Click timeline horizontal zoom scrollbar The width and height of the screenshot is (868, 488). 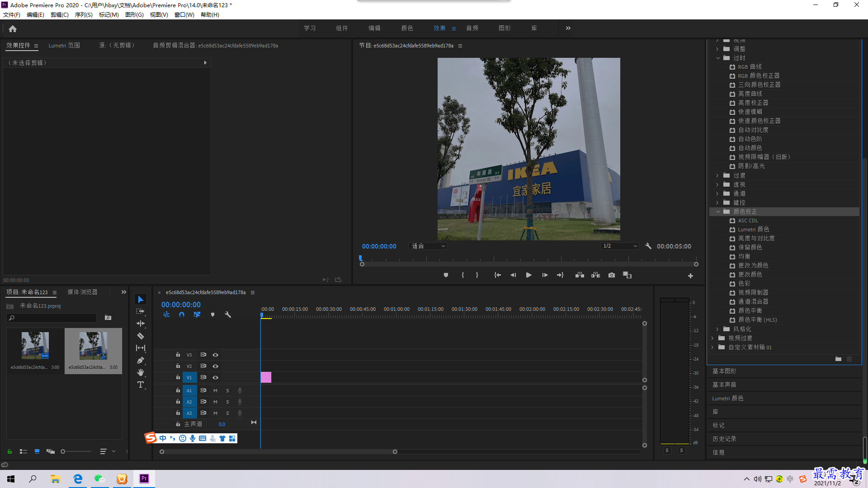(x=278, y=452)
